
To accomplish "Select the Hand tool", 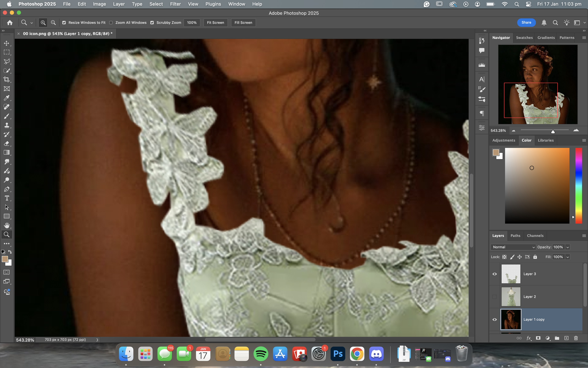I will pyautogui.click(x=6, y=225).
